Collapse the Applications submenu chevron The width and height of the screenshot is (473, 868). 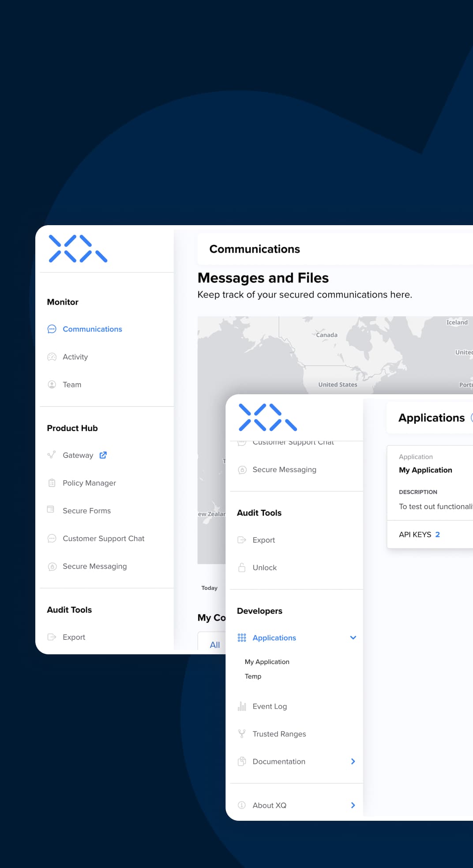point(353,638)
